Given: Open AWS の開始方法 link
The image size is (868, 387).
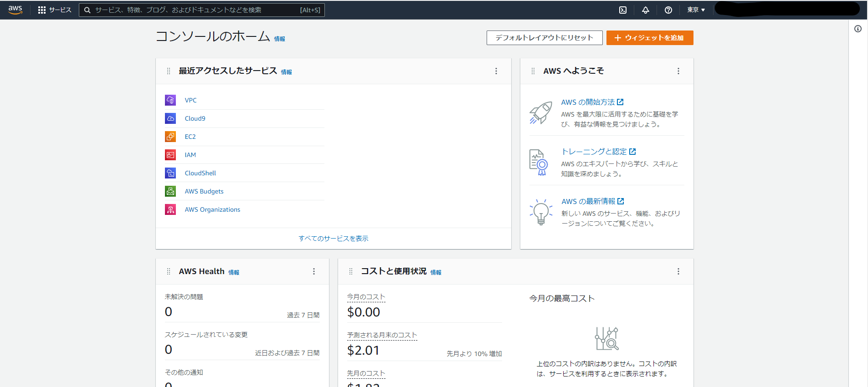Looking at the screenshot, I should point(592,102).
